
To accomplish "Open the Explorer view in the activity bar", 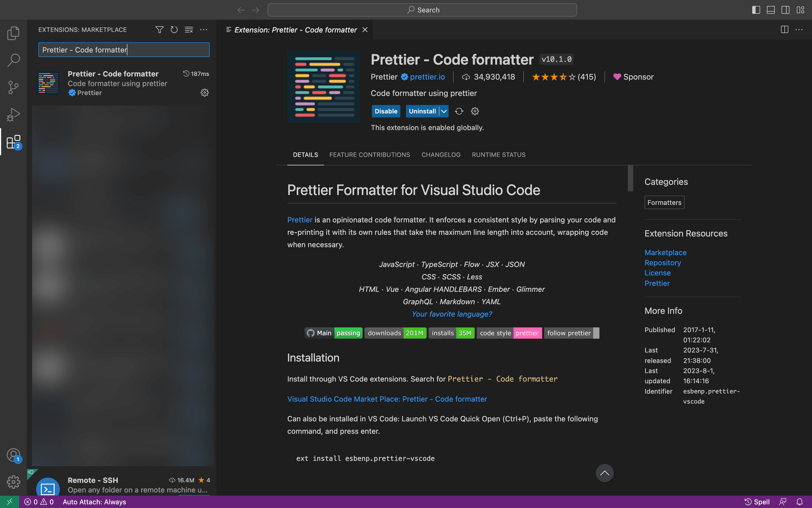I will coord(13,33).
